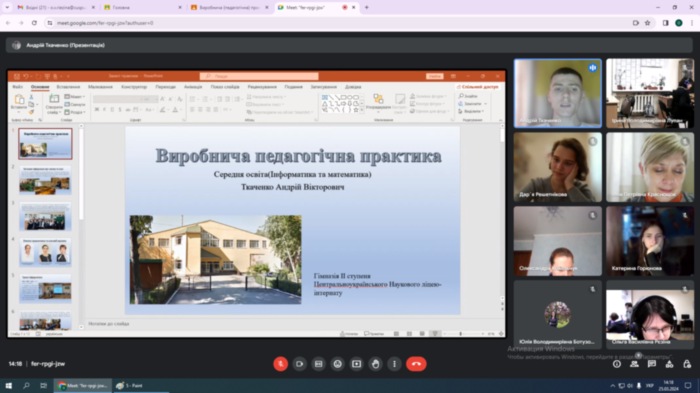Viewport: 700px width, 393px height.
Task: Show the people list panel
Action: [634, 364]
